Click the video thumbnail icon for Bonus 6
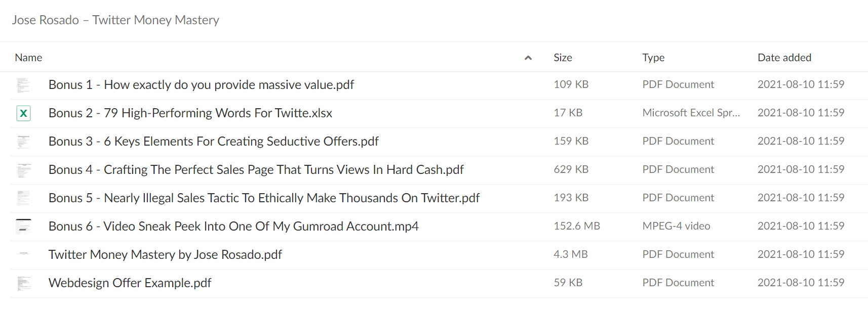Screen dimensions: 868x314 coord(23,227)
